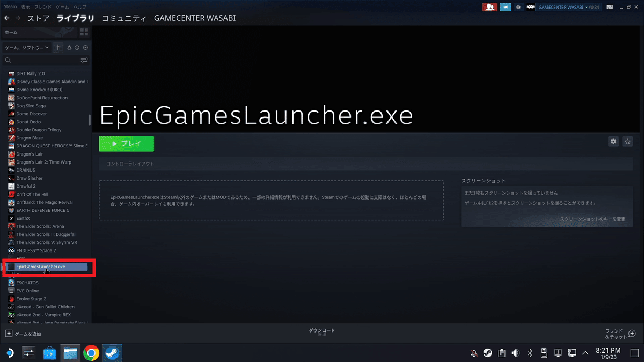Open the notifications bell tray icon
The image size is (644, 362).
[473, 353]
